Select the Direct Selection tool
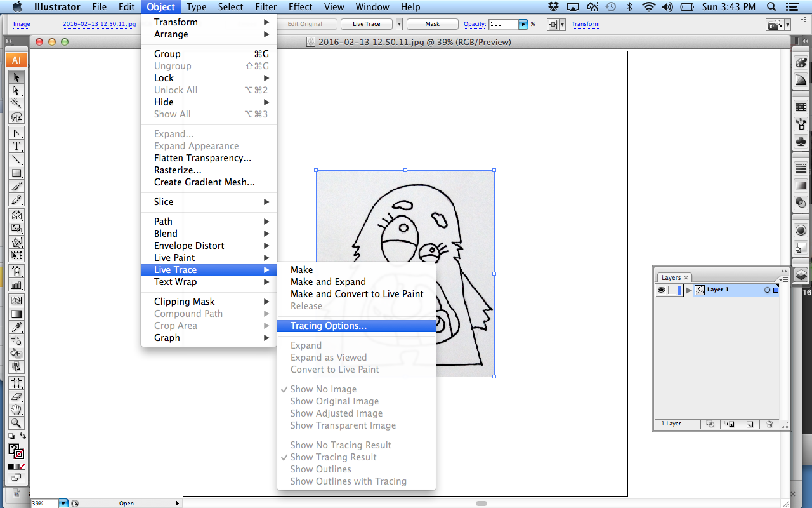Screen dimensions: 812x508 [x=16, y=91]
